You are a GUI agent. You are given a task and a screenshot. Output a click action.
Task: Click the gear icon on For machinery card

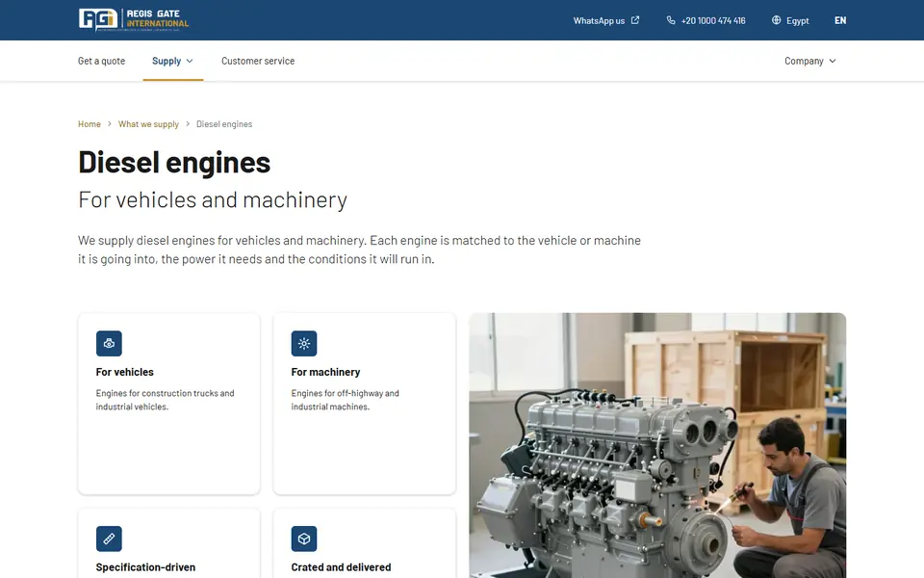(304, 343)
